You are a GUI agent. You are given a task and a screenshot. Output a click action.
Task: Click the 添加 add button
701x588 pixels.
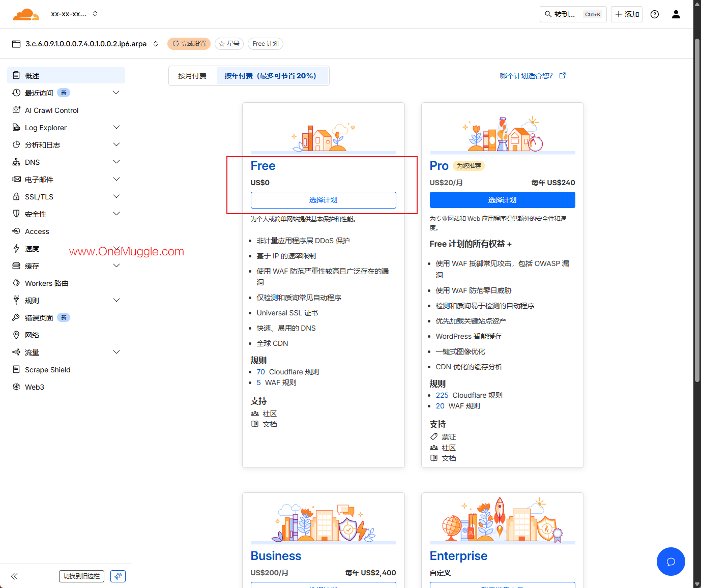click(x=627, y=14)
